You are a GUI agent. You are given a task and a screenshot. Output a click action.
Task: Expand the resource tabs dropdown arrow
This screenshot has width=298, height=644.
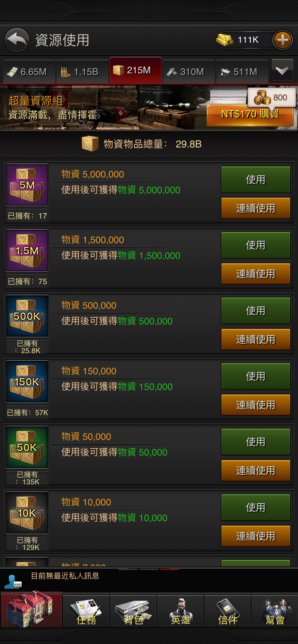click(282, 70)
